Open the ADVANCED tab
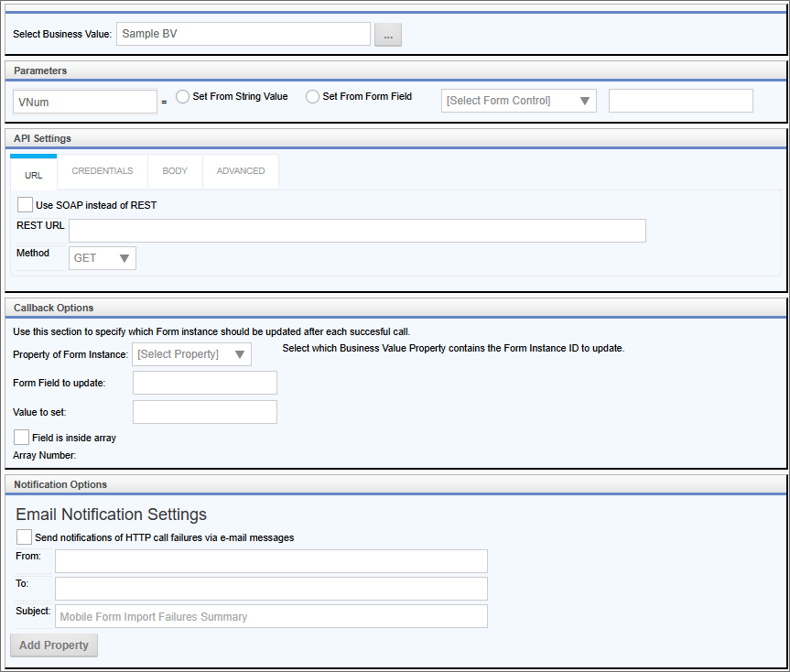This screenshot has width=790, height=672. [x=241, y=171]
